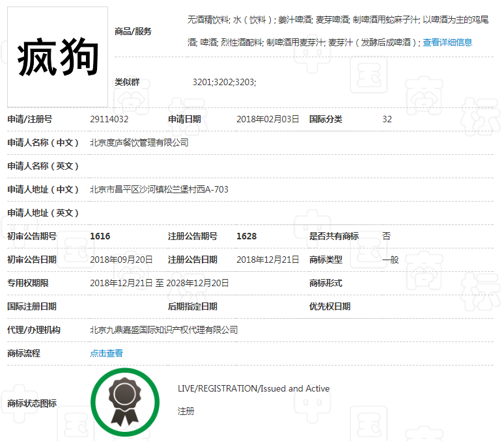
Task: Select registration announcement date 2018年12月21日
Action: [268, 260]
